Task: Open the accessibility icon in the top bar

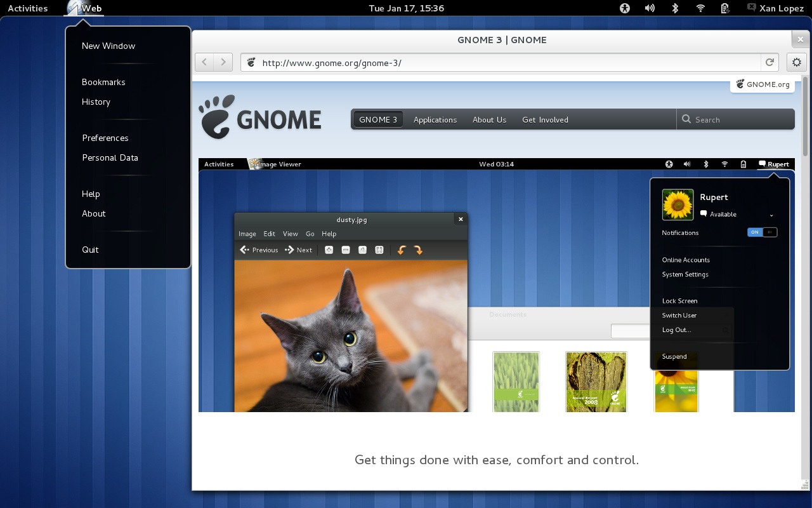Action: (x=624, y=8)
